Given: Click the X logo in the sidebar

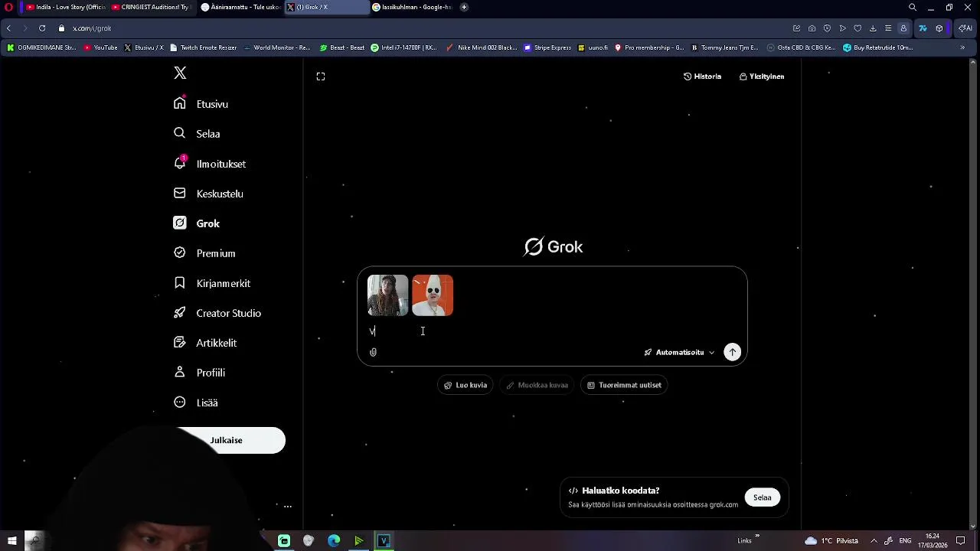Looking at the screenshot, I should (180, 73).
